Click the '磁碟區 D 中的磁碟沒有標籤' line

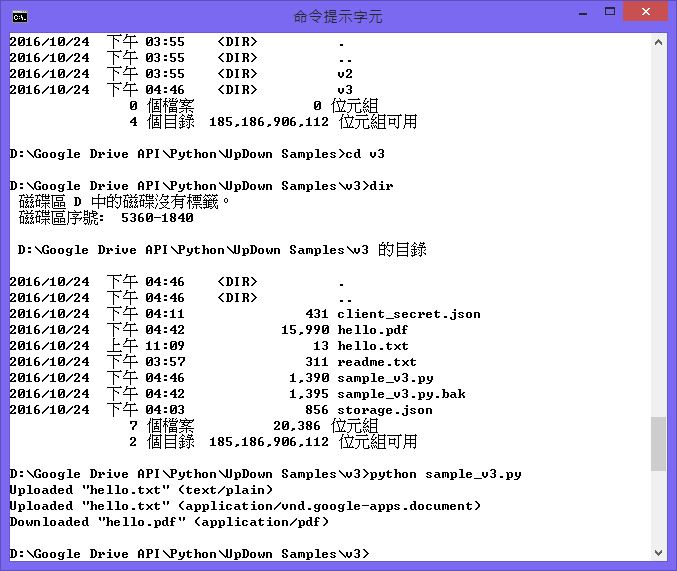123,202
